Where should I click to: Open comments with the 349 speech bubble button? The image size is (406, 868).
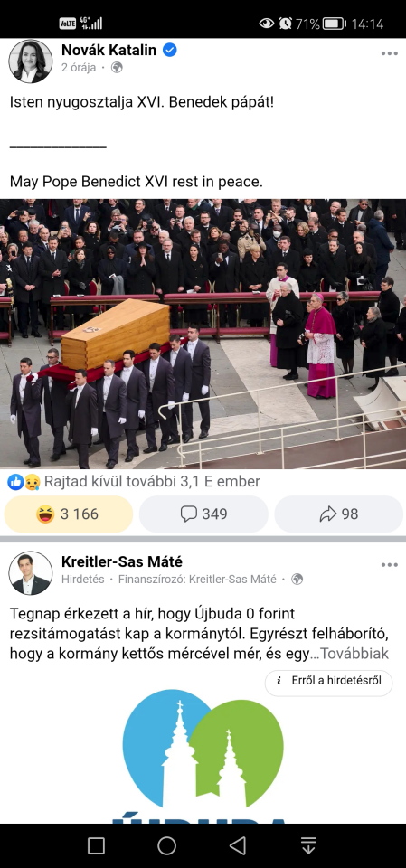203,514
